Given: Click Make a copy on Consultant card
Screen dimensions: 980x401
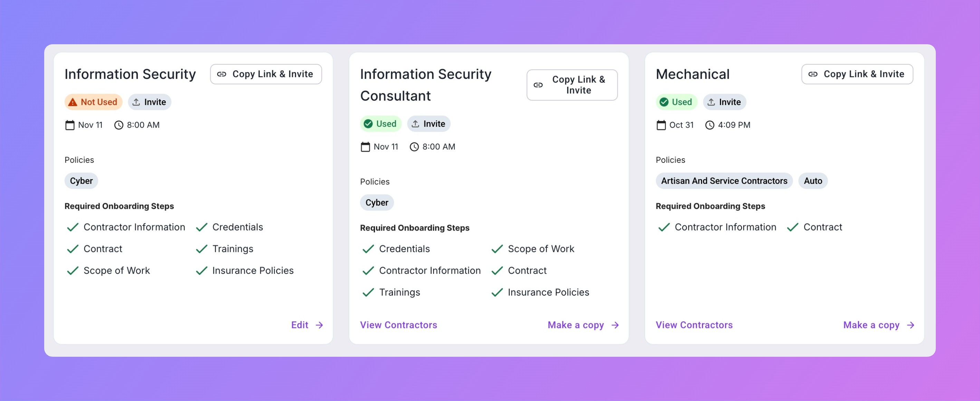Looking at the screenshot, I should point(575,325).
